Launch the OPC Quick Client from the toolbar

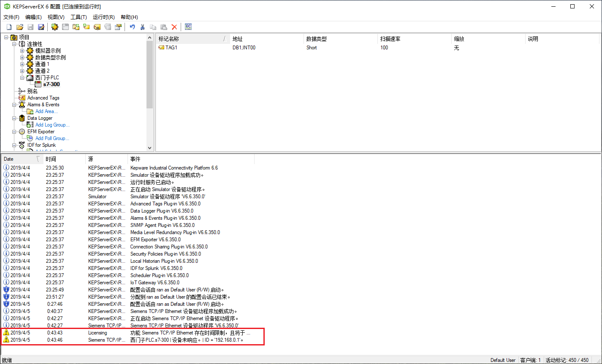click(188, 27)
